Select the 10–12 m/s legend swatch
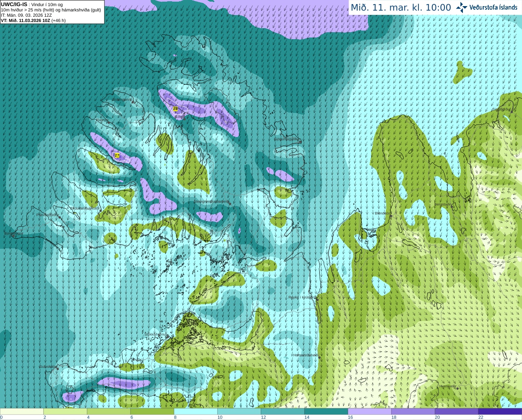The image size is (522, 420). (239, 411)
